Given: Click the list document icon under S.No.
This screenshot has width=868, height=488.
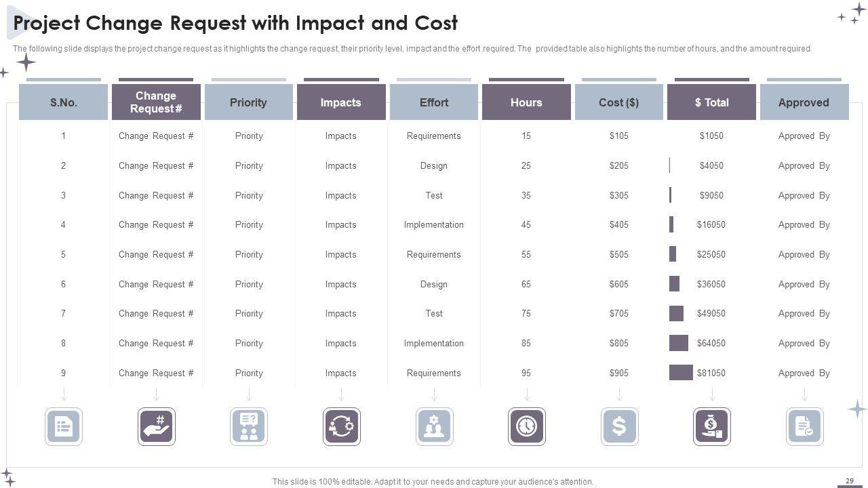Looking at the screenshot, I should tap(64, 426).
